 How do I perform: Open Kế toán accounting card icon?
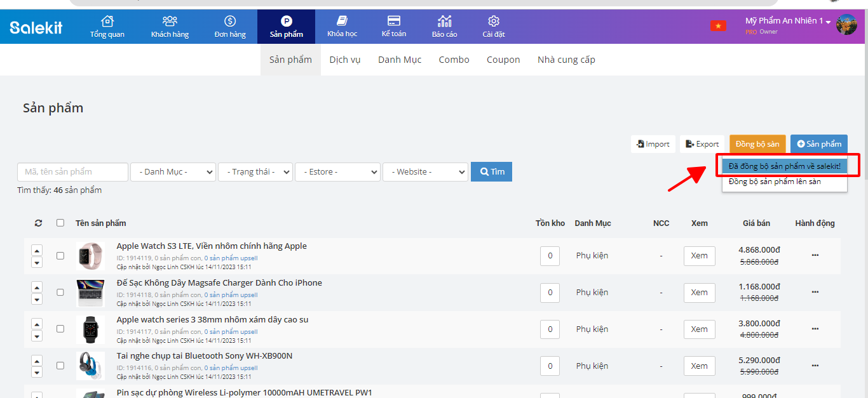point(393,21)
